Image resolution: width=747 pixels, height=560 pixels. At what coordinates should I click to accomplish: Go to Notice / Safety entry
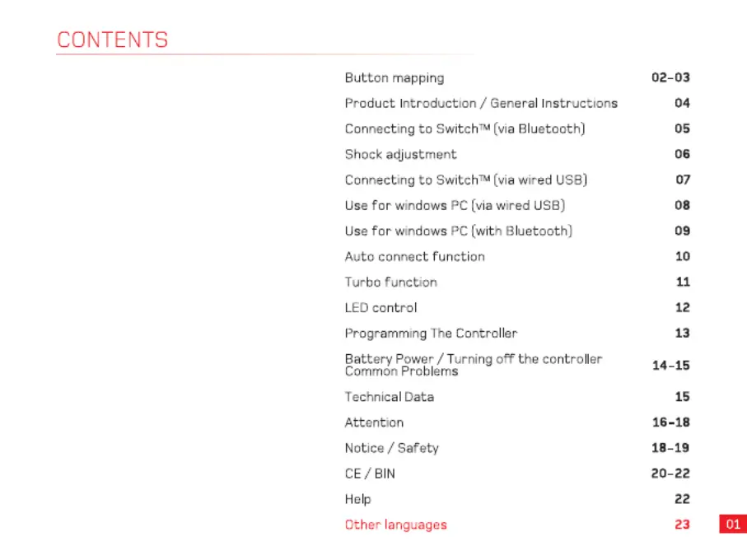click(391, 448)
